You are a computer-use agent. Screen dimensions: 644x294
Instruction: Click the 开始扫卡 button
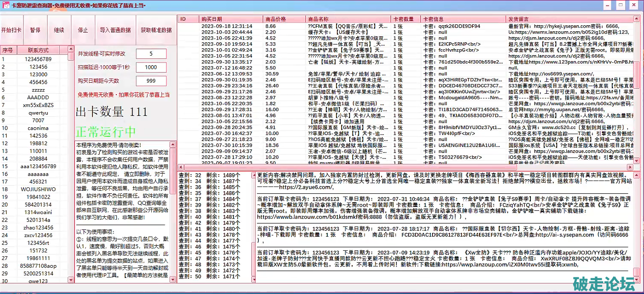pos(11,30)
